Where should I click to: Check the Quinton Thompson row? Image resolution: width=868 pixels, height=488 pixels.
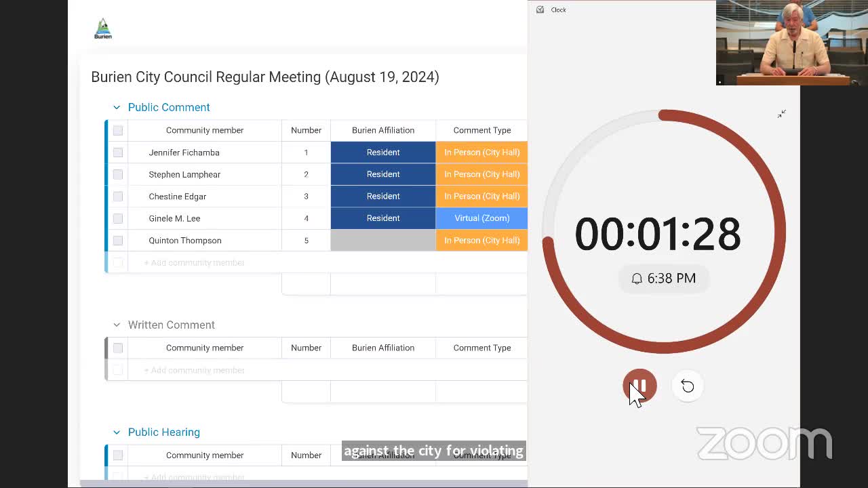pyautogui.click(x=118, y=241)
